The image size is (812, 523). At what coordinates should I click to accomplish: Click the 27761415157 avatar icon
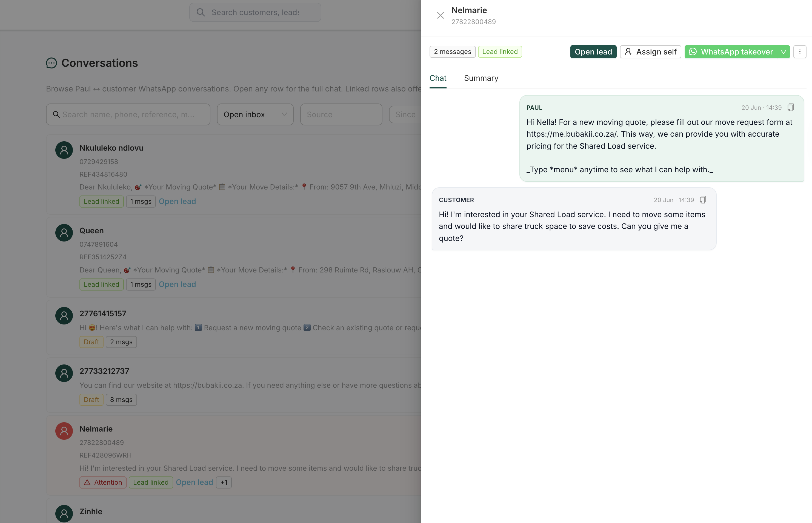pyautogui.click(x=64, y=315)
